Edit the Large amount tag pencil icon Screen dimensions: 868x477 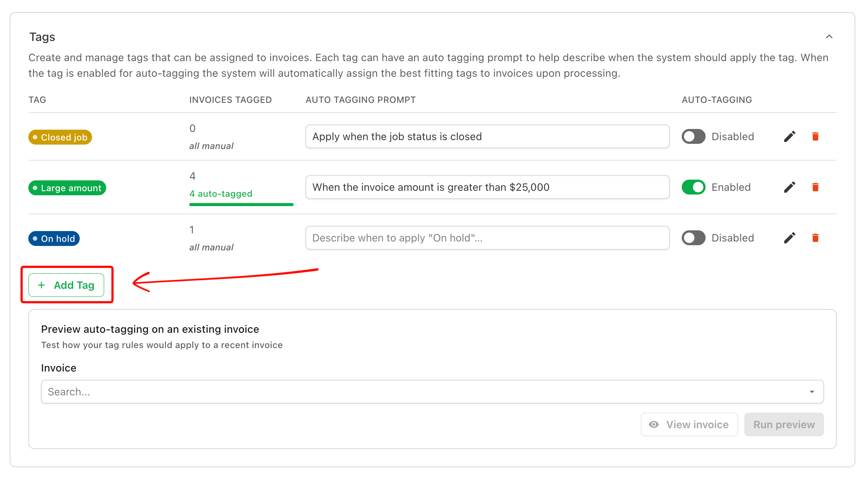coord(789,187)
